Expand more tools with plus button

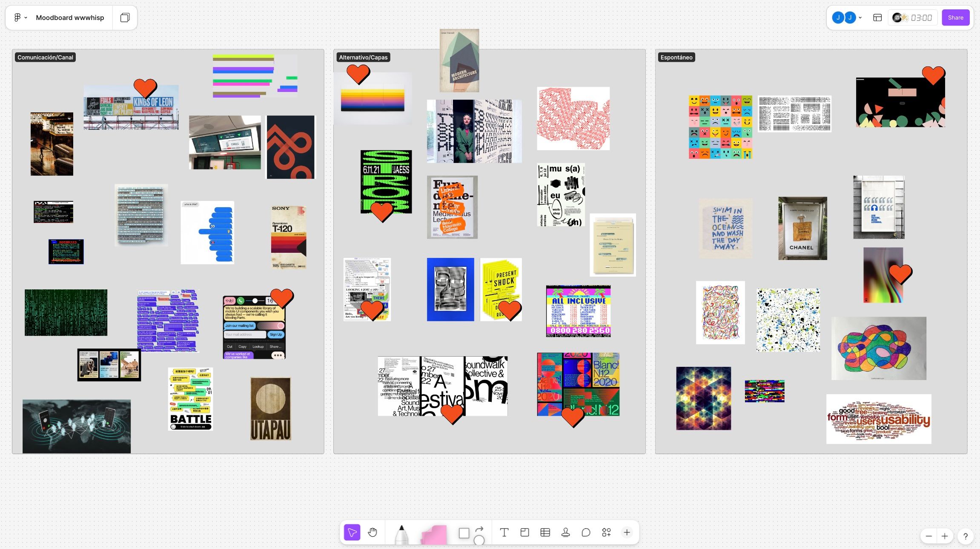pos(627,532)
